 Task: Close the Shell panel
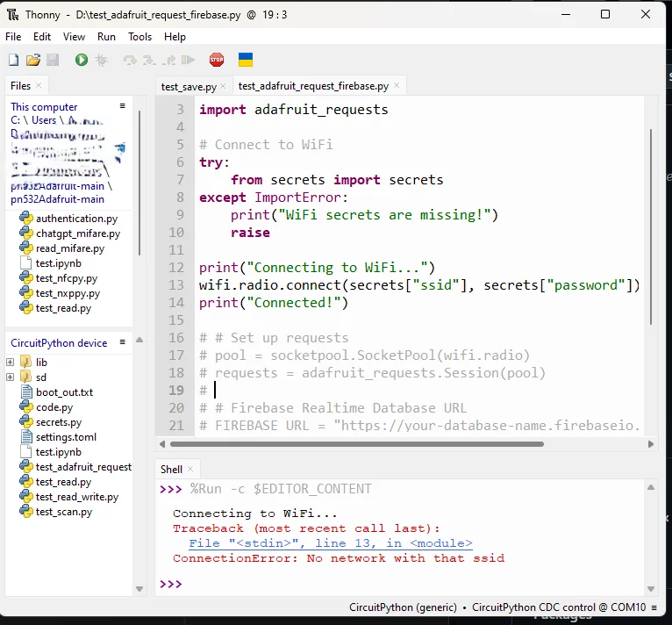coord(190,469)
